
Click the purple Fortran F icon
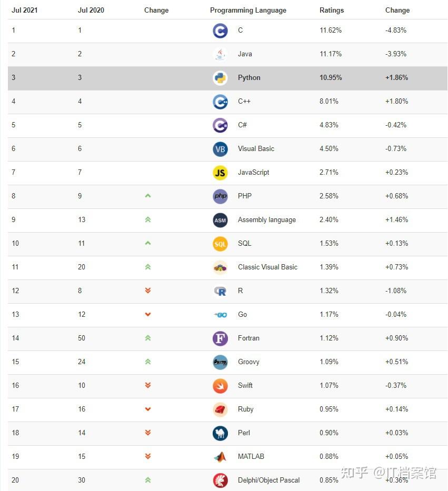pyautogui.click(x=220, y=338)
